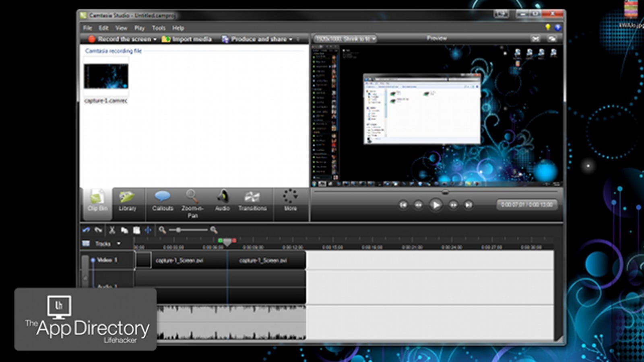Click the Cut scissors icon
Viewport: 644px width, 362px height.
(x=112, y=230)
